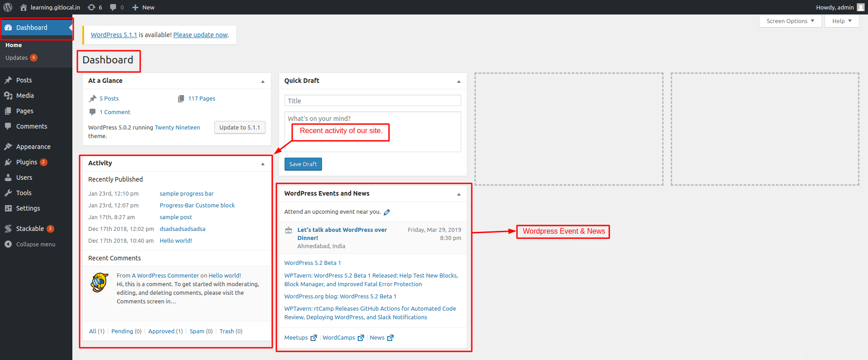
Task: Open the WordPress 5.2 Beta 1 news link
Action: click(x=313, y=263)
